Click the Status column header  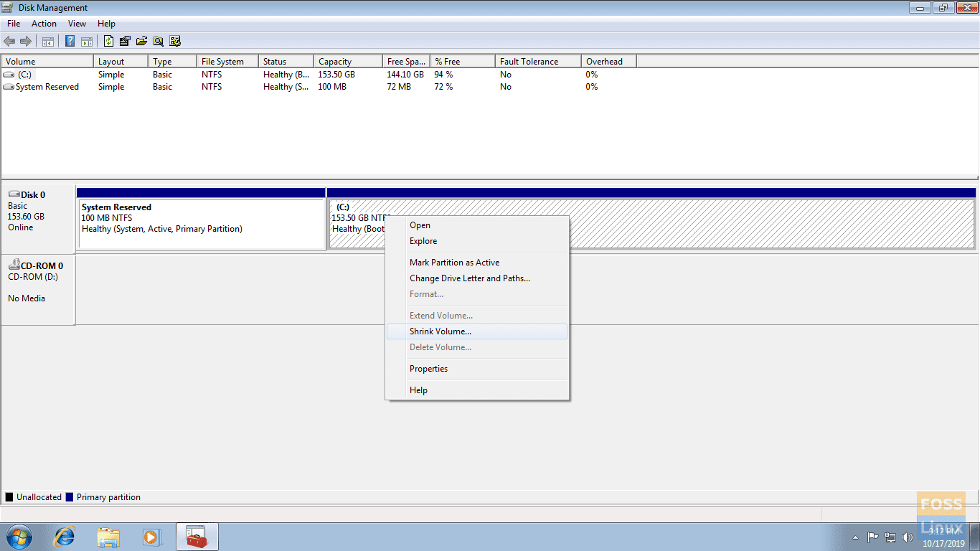tap(286, 62)
